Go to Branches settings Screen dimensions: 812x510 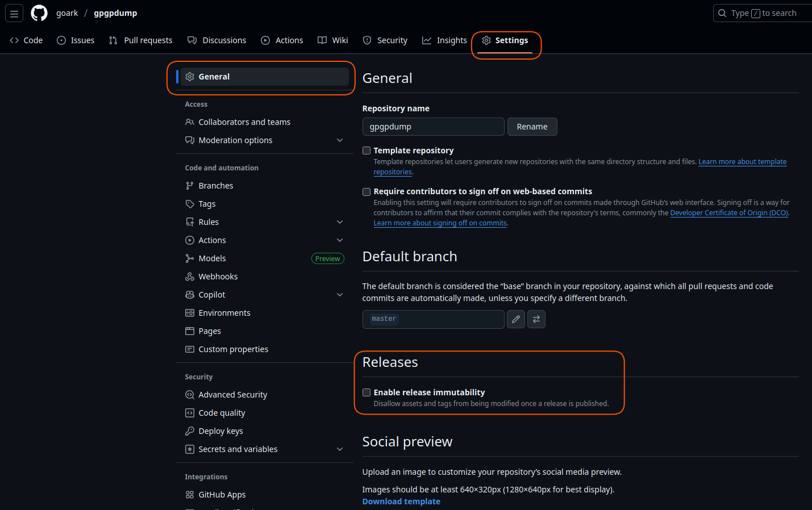(215, 186)
